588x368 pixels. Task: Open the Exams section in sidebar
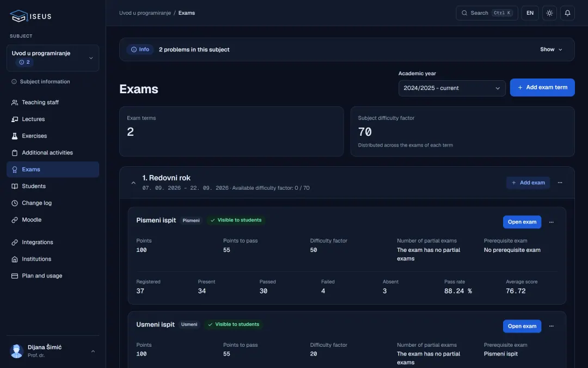coord(53,170)
